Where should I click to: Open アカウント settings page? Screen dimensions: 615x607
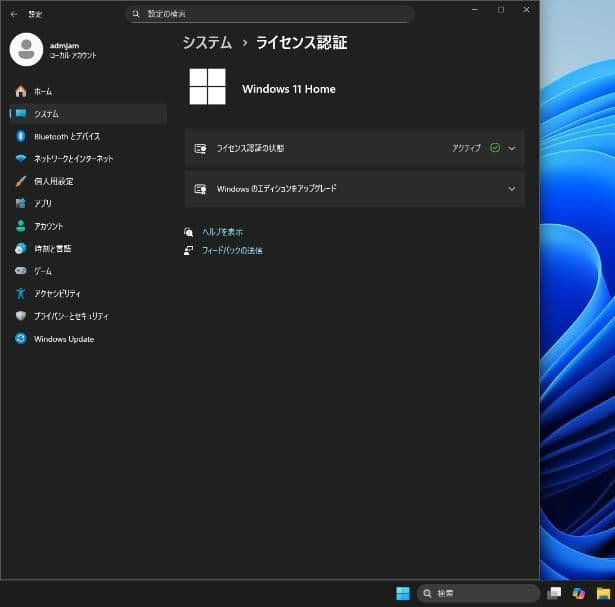coord(88,226)
